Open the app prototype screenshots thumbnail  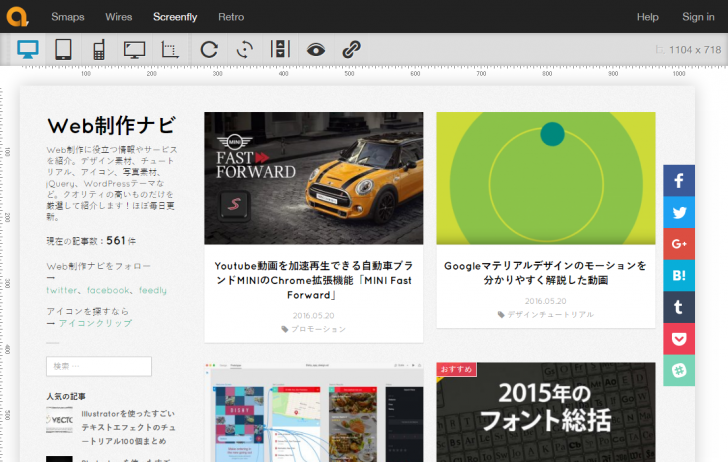point(314,412)
